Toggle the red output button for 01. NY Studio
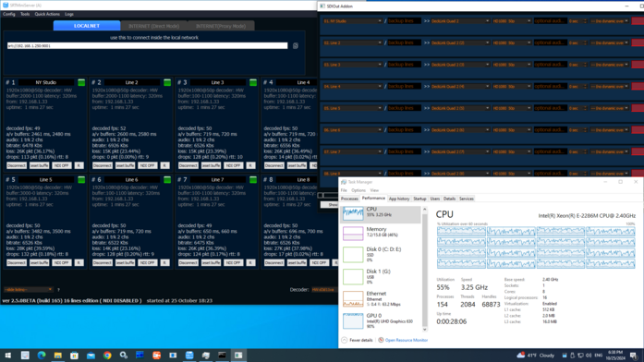Viewport: 644px width, 362px height. 638,21
